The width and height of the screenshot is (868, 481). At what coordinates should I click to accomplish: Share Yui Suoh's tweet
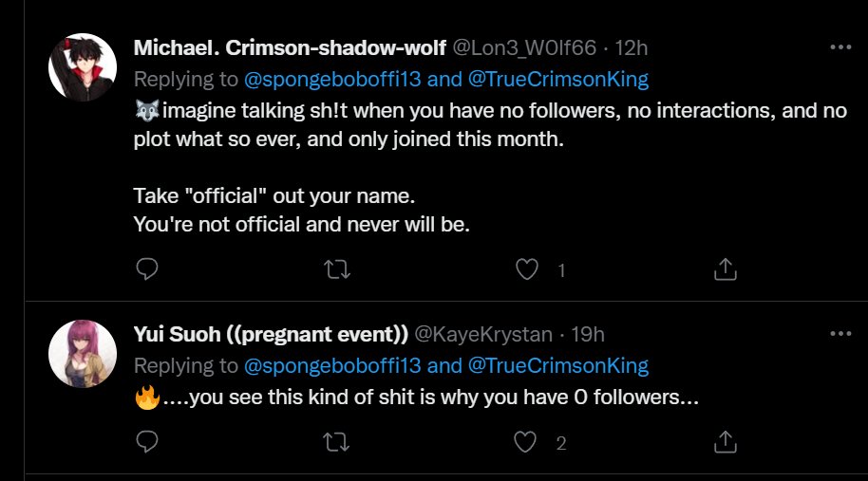pos(726,442)
